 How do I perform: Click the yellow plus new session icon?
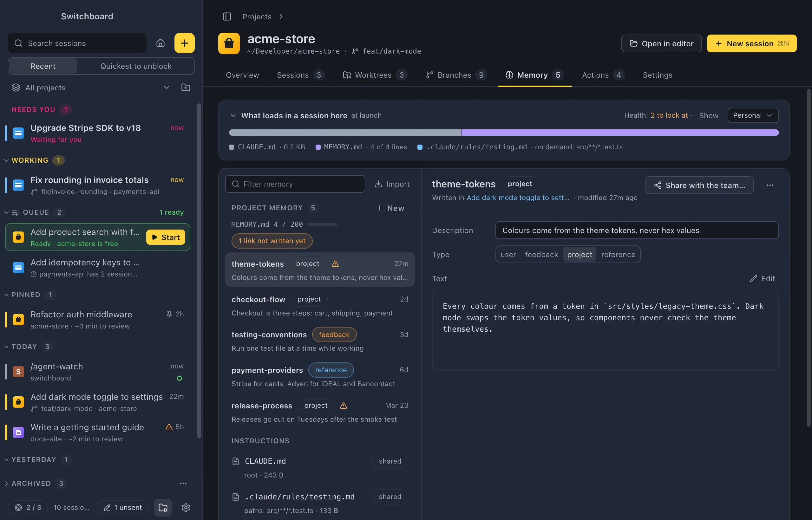(184, 43)
